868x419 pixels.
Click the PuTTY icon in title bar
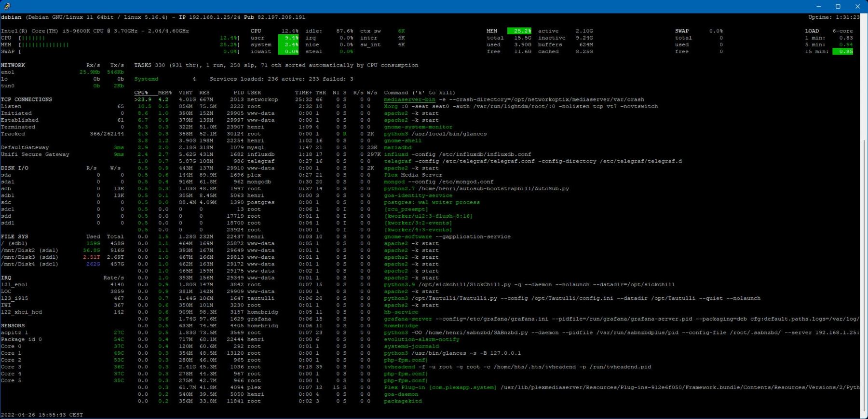(7, 6)
